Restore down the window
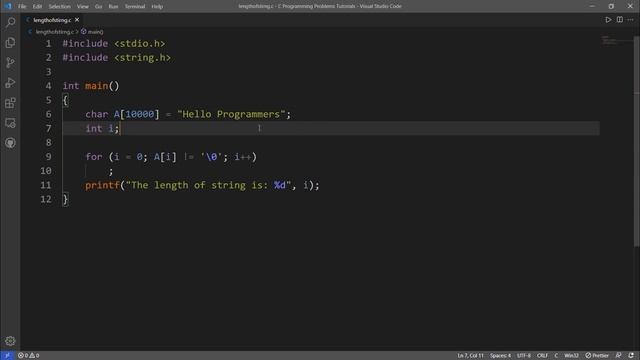Viewport: 640px width, 360px height. click(611, 6)
